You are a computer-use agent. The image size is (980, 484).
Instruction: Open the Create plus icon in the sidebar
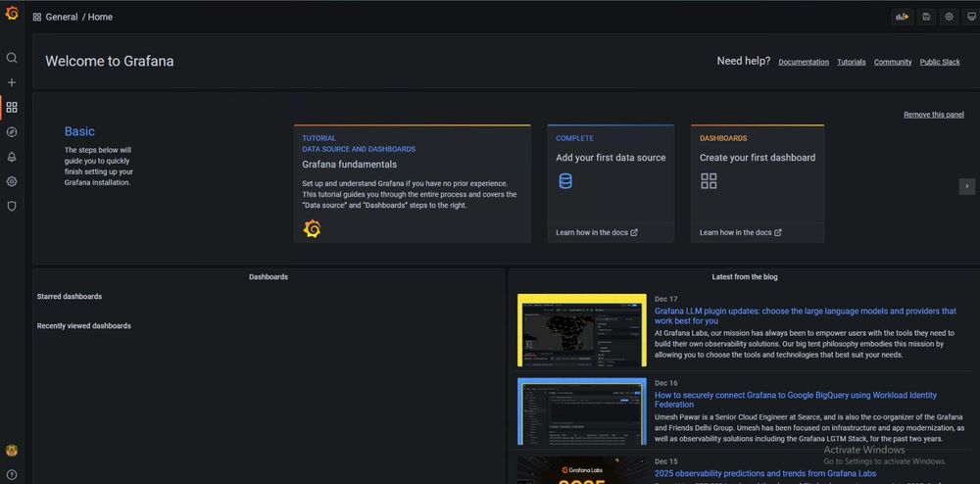(11, 82)
